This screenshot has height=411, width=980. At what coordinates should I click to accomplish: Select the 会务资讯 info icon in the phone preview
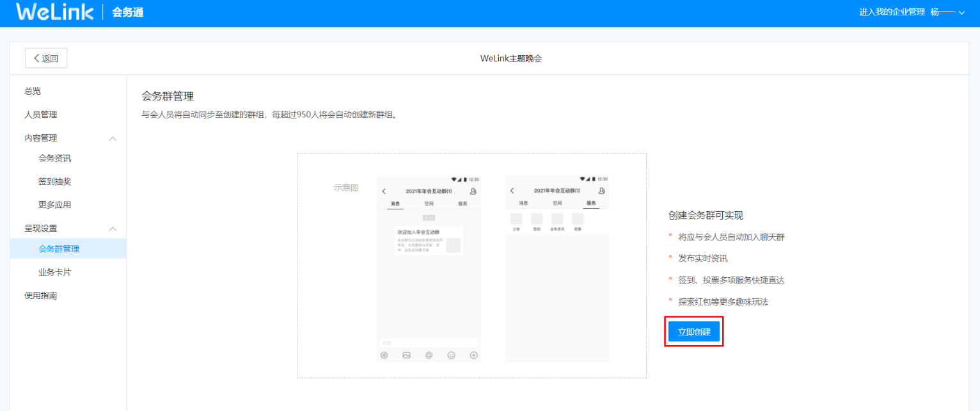click(557, 219)
